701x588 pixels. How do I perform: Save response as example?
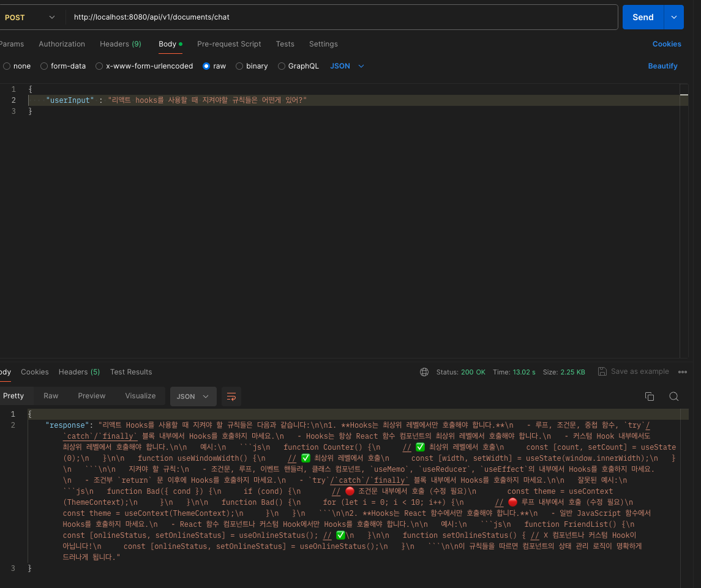pyautogui.click(x=634, y=371)
